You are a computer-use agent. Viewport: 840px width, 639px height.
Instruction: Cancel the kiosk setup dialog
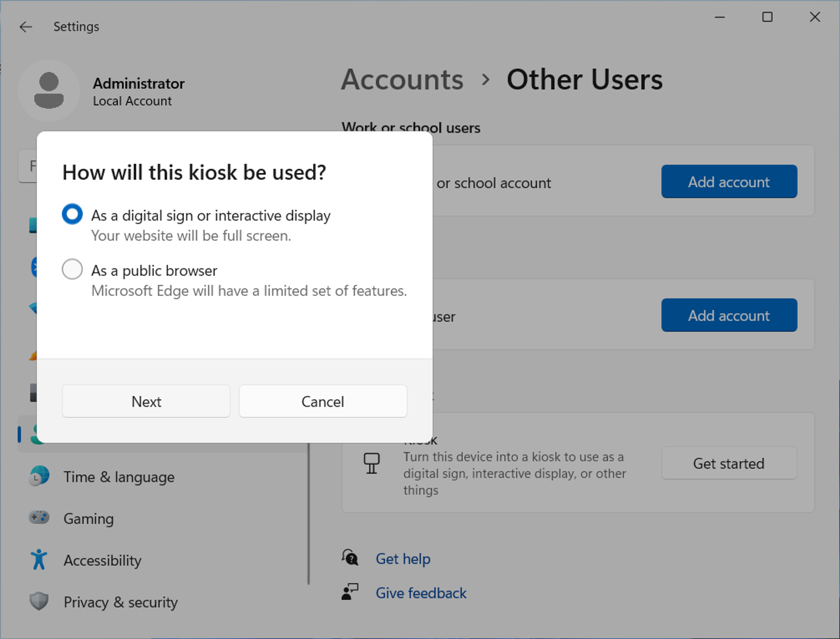point(323,401)
